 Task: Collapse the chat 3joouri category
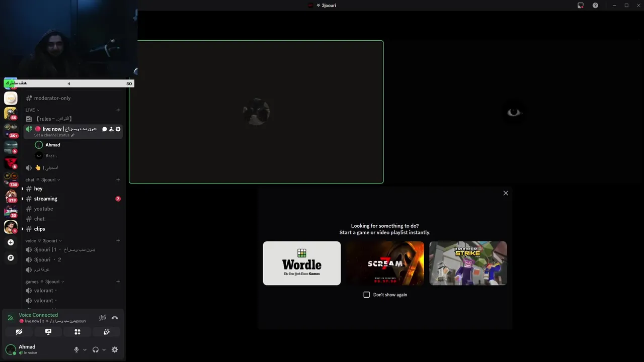click(x=43, y=179)
